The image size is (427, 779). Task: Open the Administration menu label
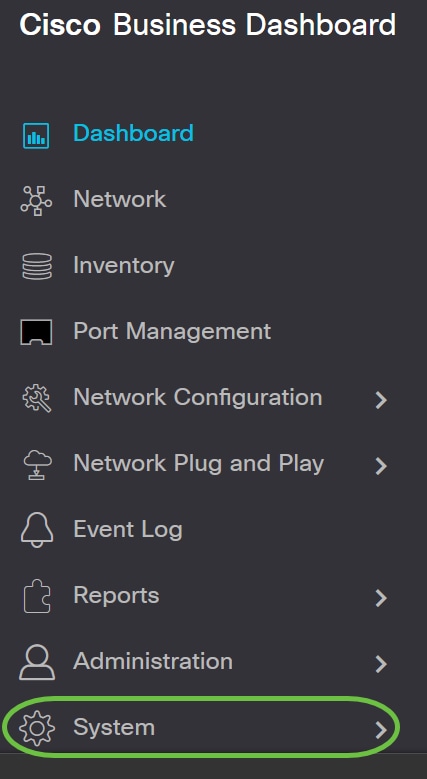pyautogui.click(x=153, y=661)
